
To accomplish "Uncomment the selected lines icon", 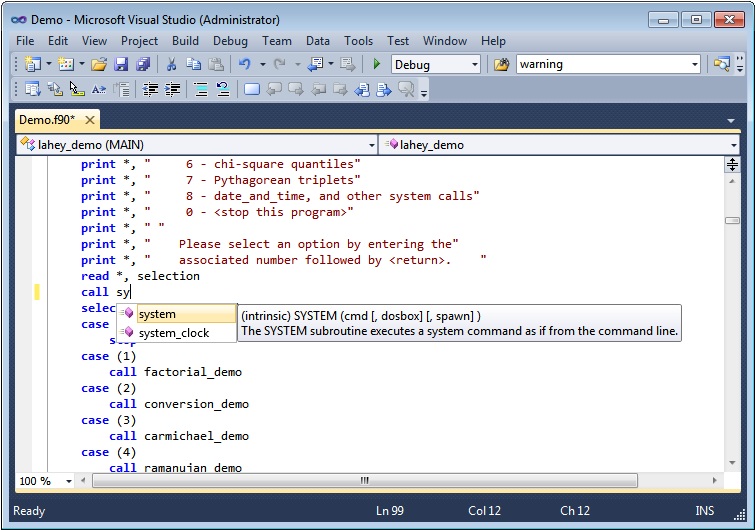I will [x=223, y=90].
